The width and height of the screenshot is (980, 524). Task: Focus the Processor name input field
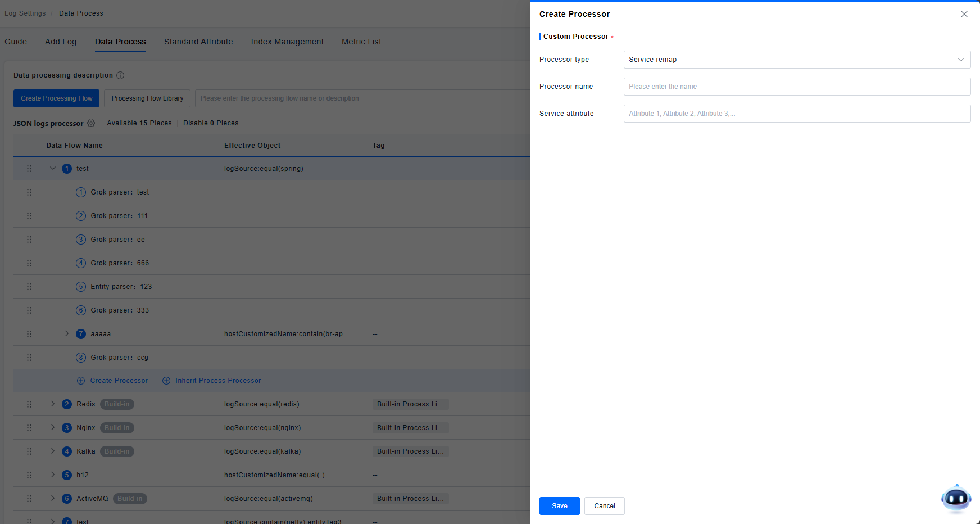tap(796, 87)
